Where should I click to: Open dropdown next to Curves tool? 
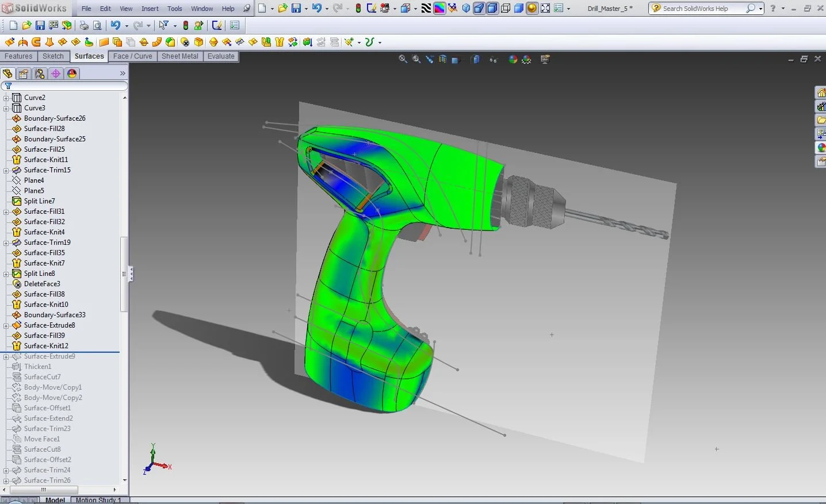(x=380, y=43)
